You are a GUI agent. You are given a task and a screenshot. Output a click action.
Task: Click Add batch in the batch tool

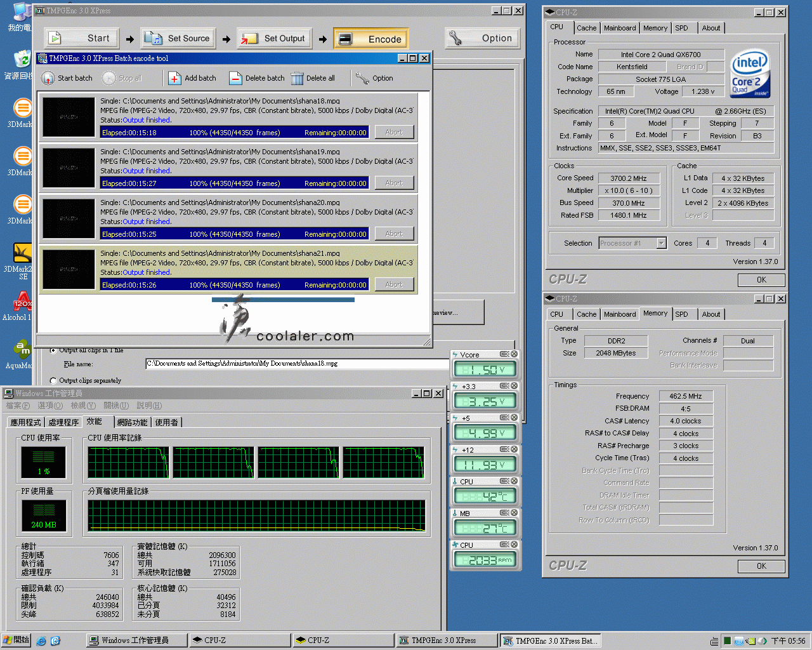click(192, 78)
